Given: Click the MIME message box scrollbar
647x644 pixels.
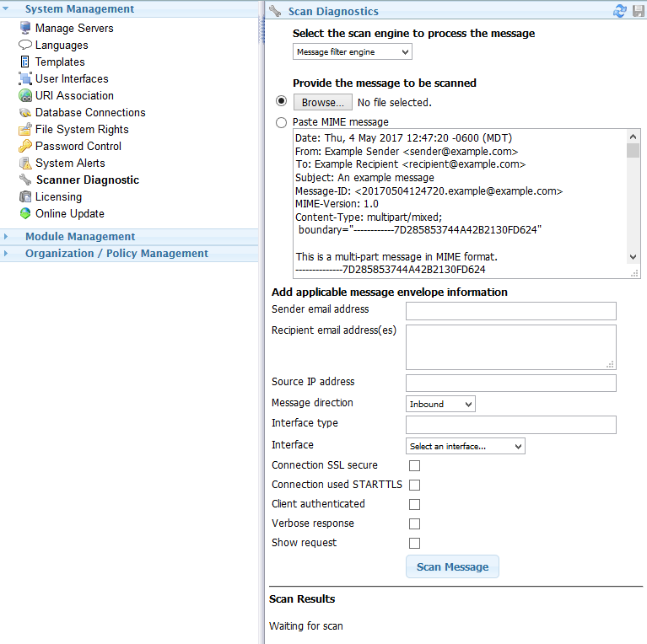Looking at the screenshot, I should 633,202.
